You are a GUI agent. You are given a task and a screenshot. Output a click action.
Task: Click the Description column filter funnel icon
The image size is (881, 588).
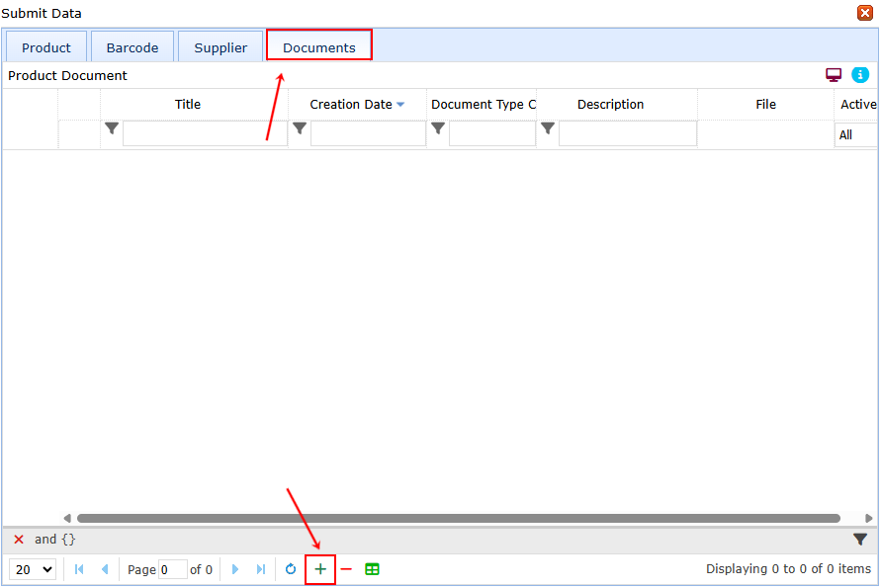tap(547, 127)
